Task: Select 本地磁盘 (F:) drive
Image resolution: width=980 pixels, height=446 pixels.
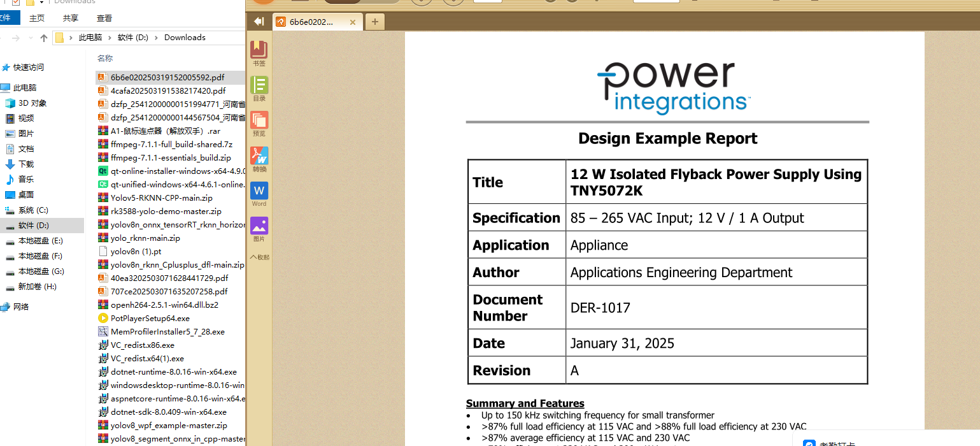Action: pyautogui.click(x=41, y=256)
